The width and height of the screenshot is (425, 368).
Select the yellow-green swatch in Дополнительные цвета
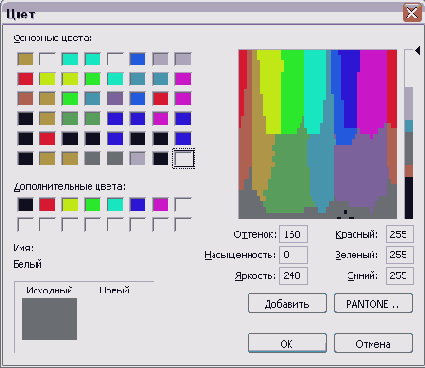coord(70,205)
